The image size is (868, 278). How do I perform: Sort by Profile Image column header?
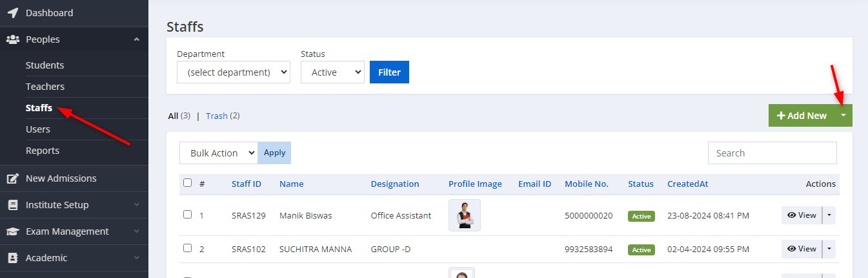[x=475, y=184]
